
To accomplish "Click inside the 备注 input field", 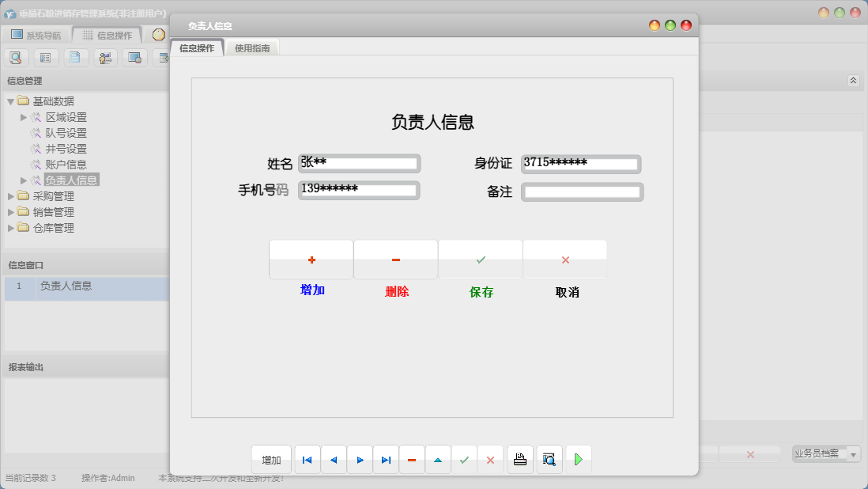I will coord(582,191).
